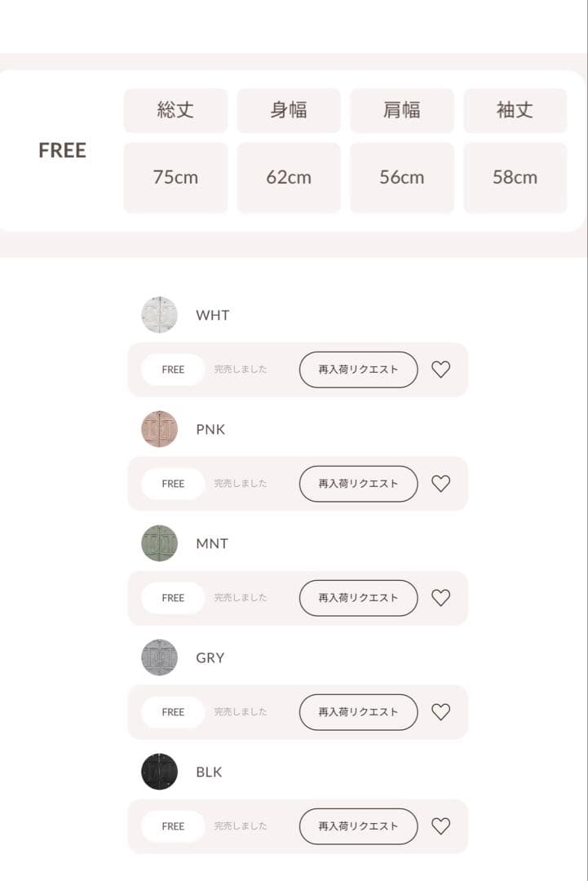
Task: Favorite the PNK color with heart icon
Action: pyautogui.click(x=440, y=484)
